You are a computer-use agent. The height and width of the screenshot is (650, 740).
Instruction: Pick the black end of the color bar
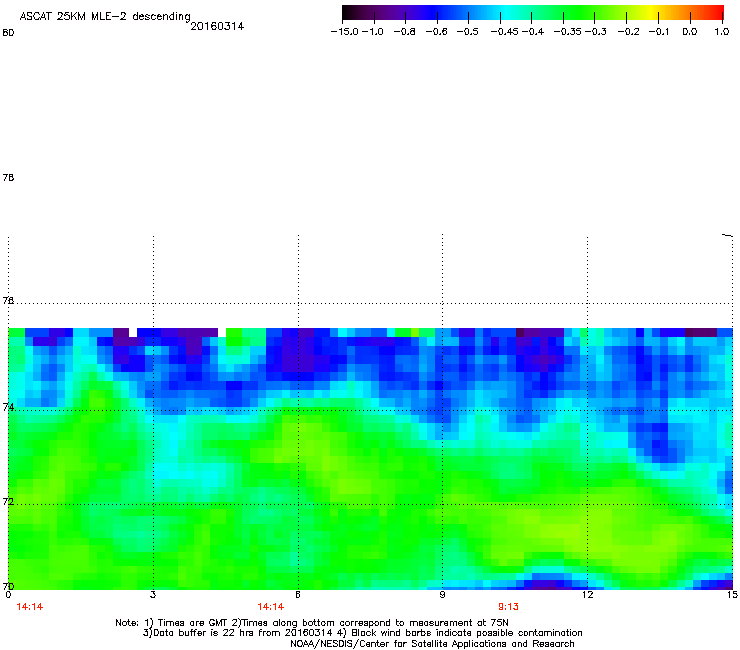(348, 13)
